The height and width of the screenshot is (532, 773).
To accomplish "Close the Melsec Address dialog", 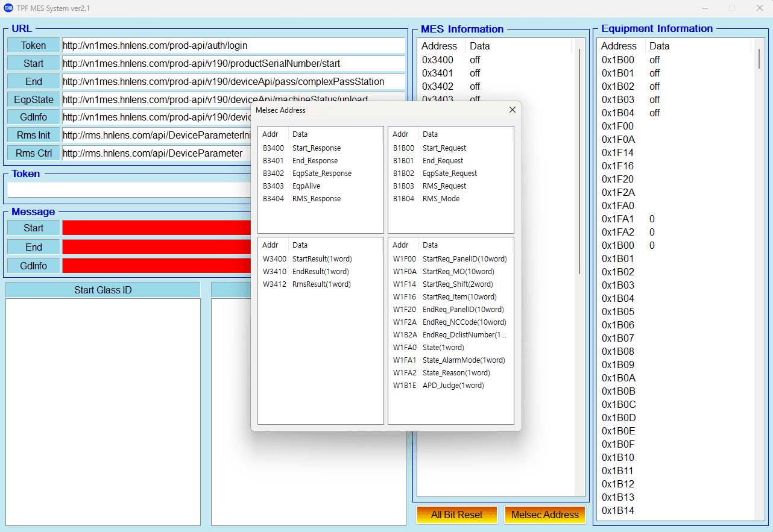I will (x=512, y=110).
